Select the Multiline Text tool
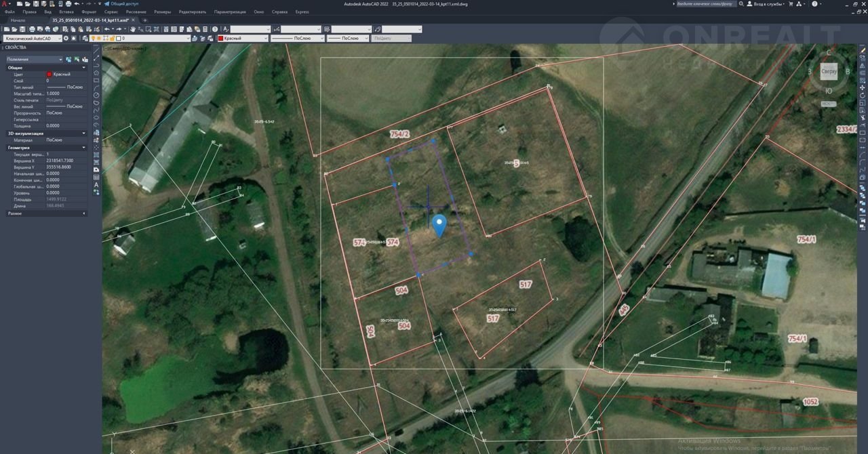Image resolution: width=868 pixels, height=454 pixels. (96, 184)
